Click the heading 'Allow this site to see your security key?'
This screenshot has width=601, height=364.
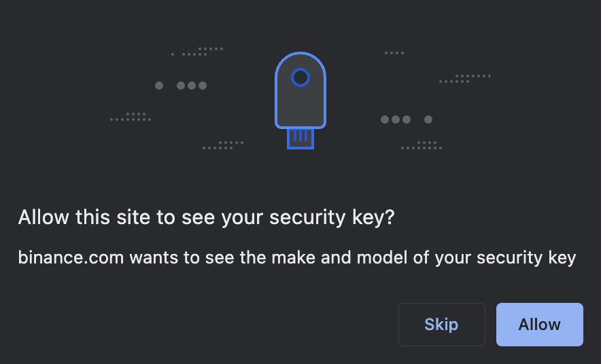coord(206,217)
